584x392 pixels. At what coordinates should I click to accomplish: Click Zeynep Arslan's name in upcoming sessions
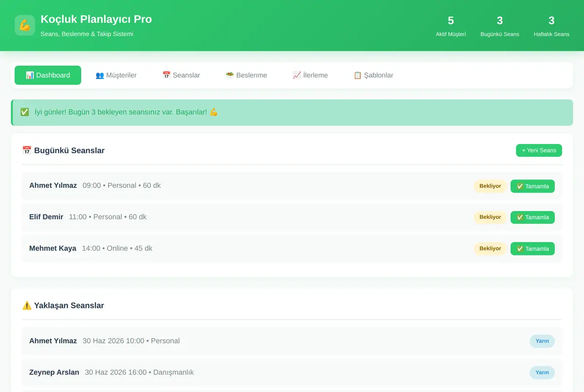(x=54, y=372)
